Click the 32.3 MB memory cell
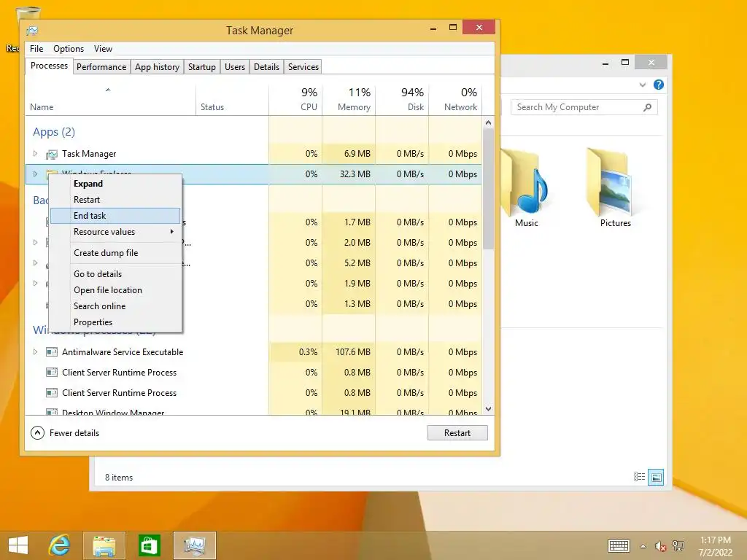The image size is (747, 560). [349, 174]
